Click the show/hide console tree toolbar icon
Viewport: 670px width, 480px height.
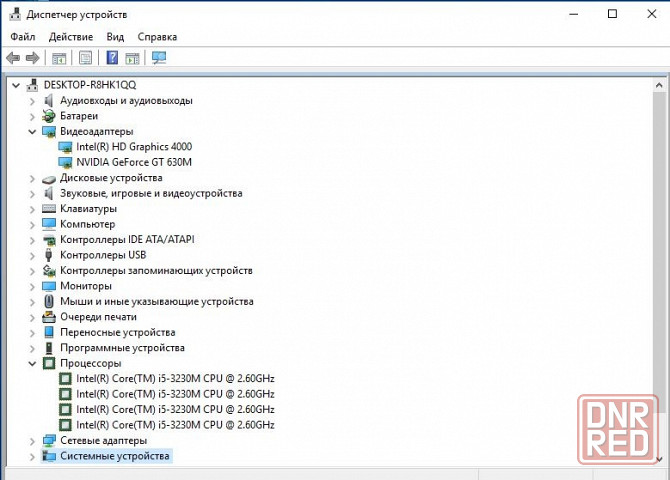[59, 58]
